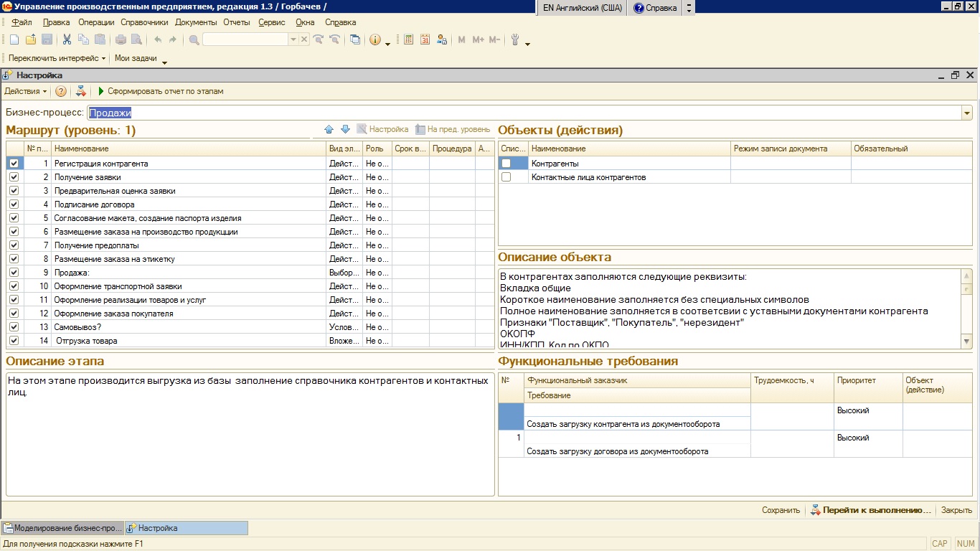Click the blue move-down arrow in route panel

point(345,129)
